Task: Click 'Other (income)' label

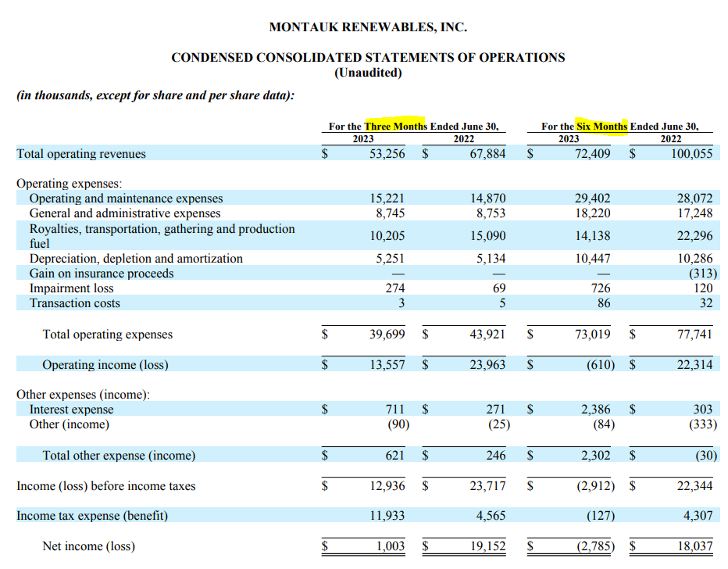Action: coord(70,424)
